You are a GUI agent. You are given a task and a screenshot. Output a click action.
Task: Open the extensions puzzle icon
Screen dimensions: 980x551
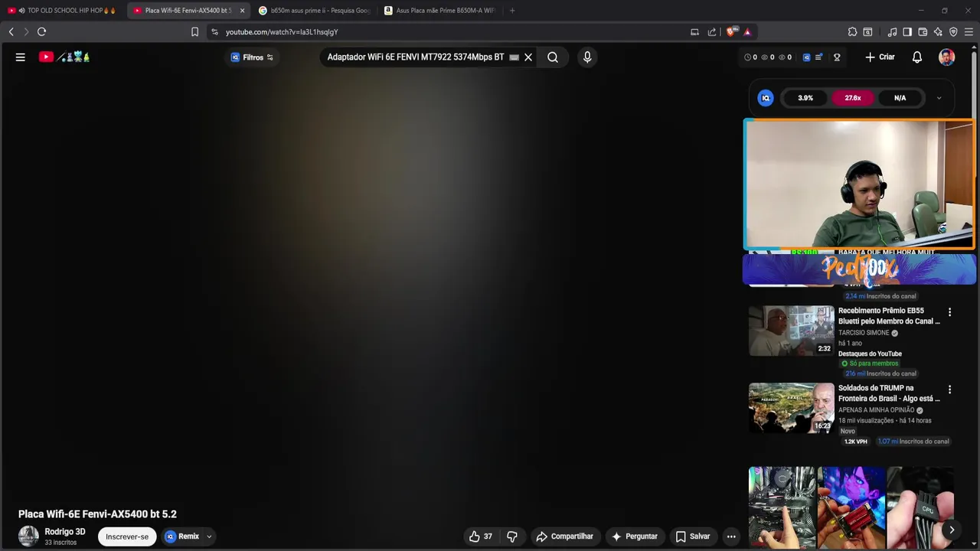[x=852, y=32]
